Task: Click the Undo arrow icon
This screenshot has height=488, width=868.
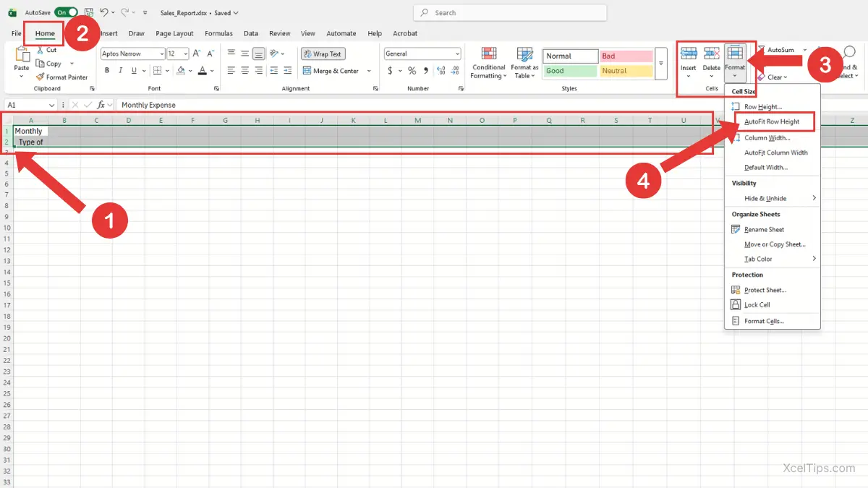Action: click(104, 12)
